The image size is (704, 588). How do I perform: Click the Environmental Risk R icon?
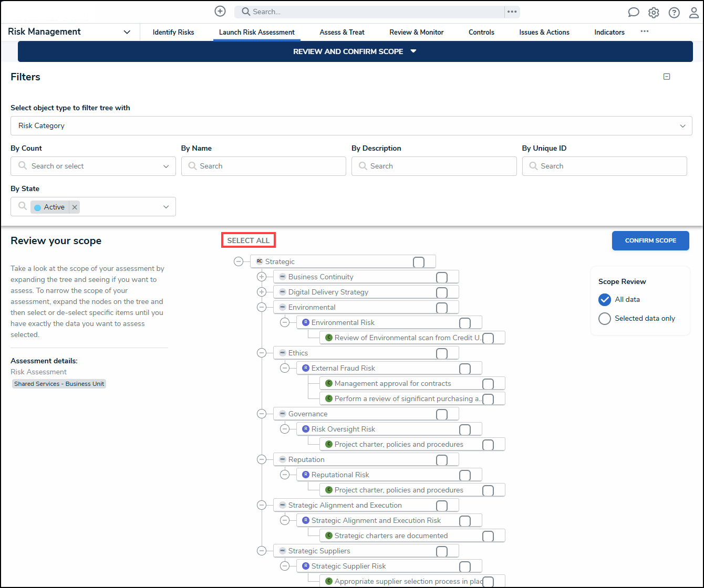coord(306,322)
